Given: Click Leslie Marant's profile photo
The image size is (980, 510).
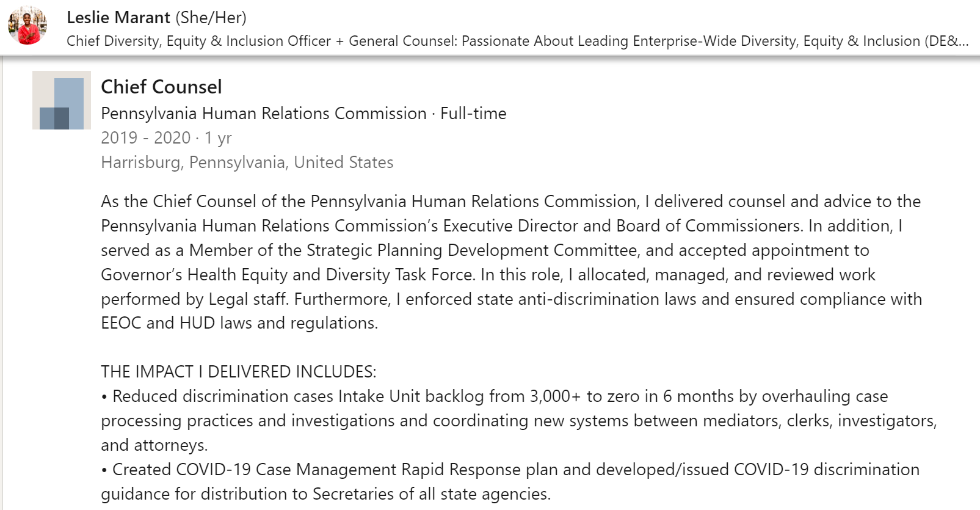Looking at the screenshot, I should coord(27,26).
